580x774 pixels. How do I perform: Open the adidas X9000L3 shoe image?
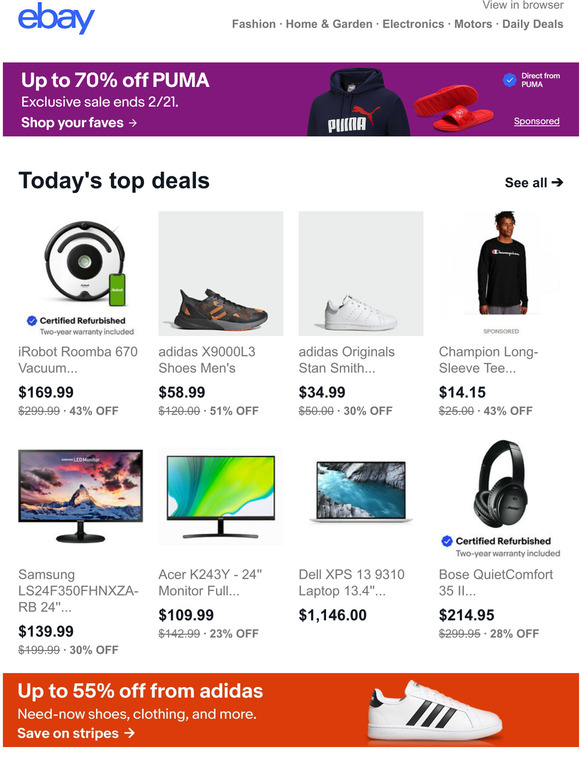221,274
